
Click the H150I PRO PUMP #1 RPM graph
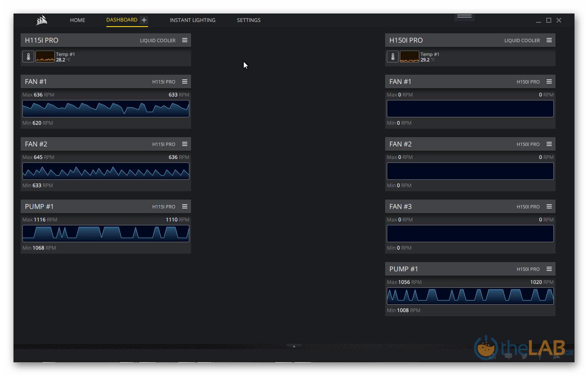click(470, 296)
